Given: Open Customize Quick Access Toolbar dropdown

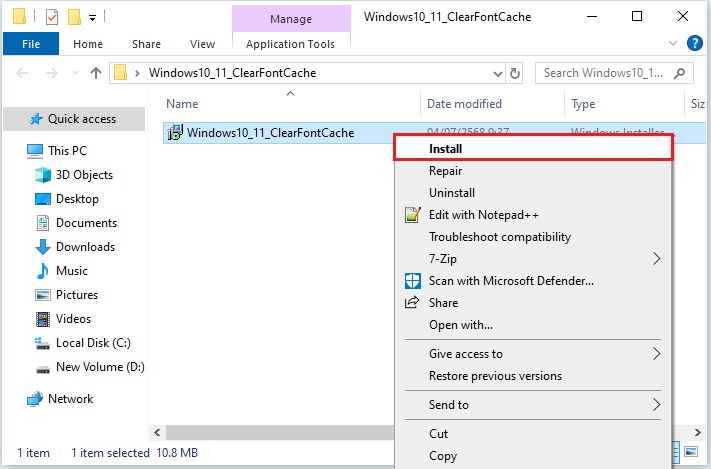Looking at the screenshot, I should (93, 17).
